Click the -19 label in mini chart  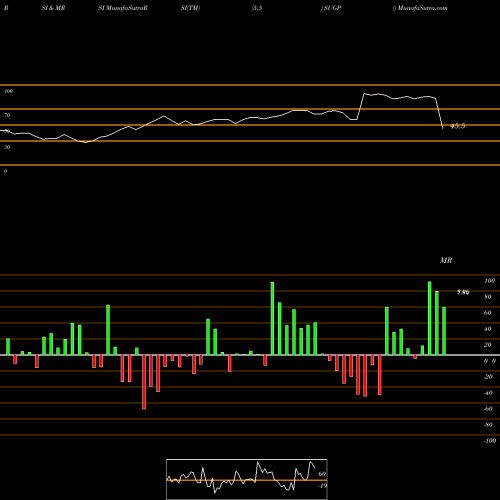322,486
